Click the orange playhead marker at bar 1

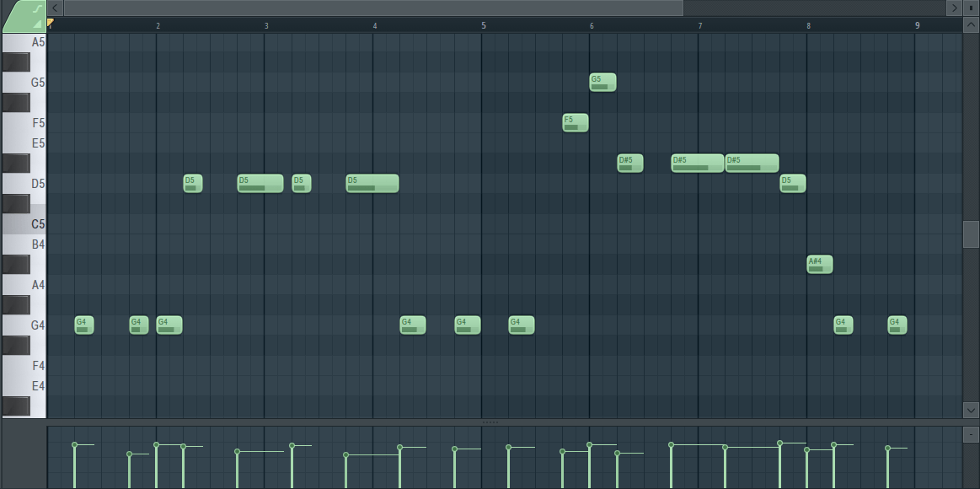pos(51,23)
